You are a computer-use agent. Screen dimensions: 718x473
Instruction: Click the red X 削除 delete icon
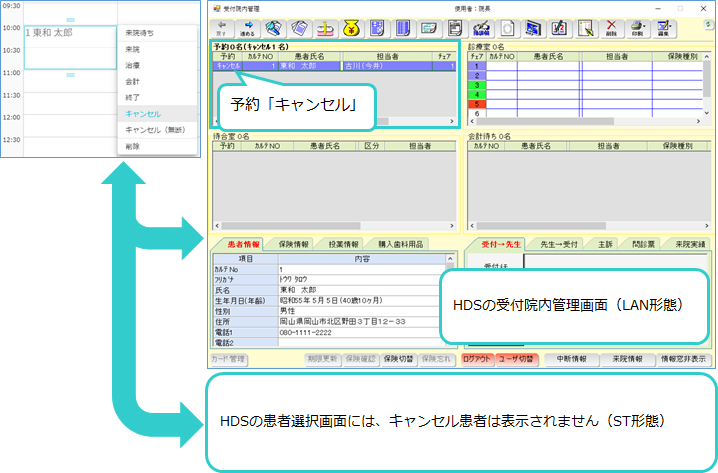pos(611,27)
